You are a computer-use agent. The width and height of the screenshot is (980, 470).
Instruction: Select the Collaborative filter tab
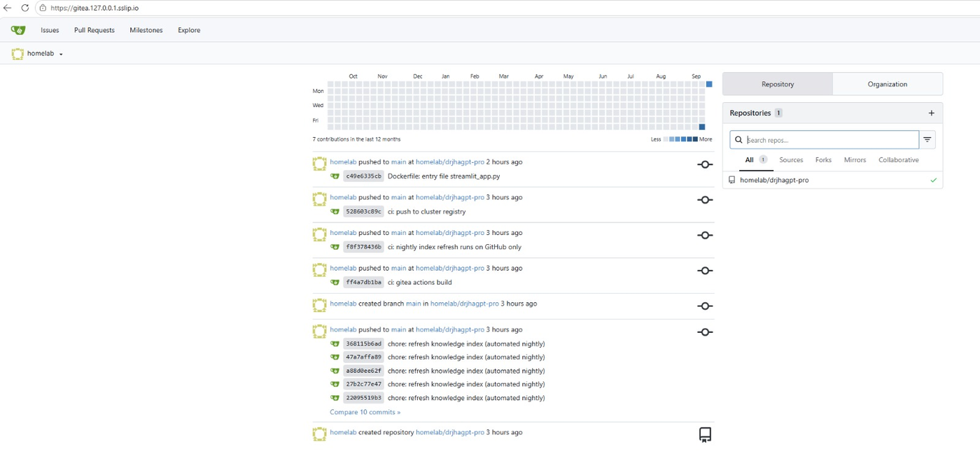[899, 160]
